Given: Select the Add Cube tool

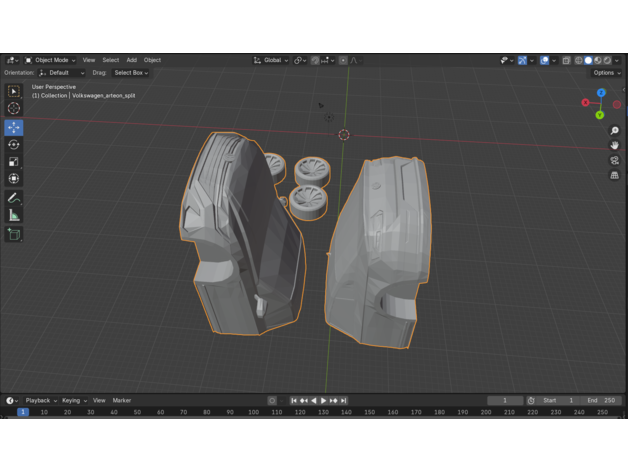Looking at the screenshot, I should coord(14,234).
